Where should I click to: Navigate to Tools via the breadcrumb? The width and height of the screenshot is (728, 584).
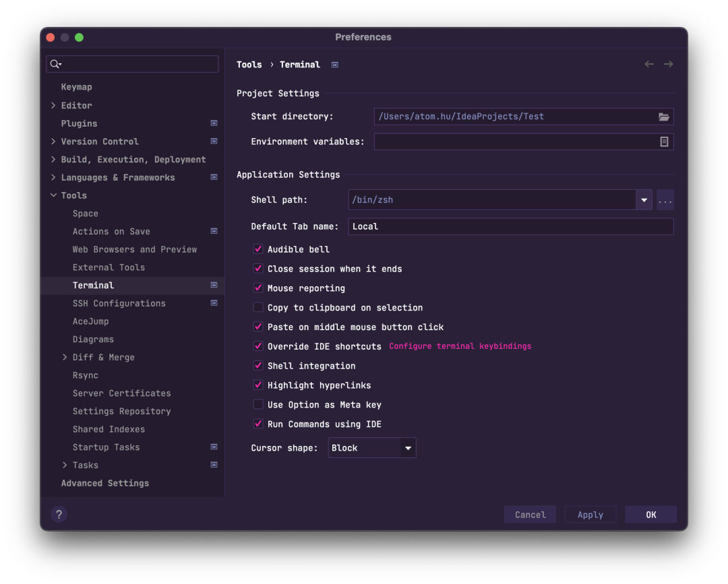(x=249, y=64)
